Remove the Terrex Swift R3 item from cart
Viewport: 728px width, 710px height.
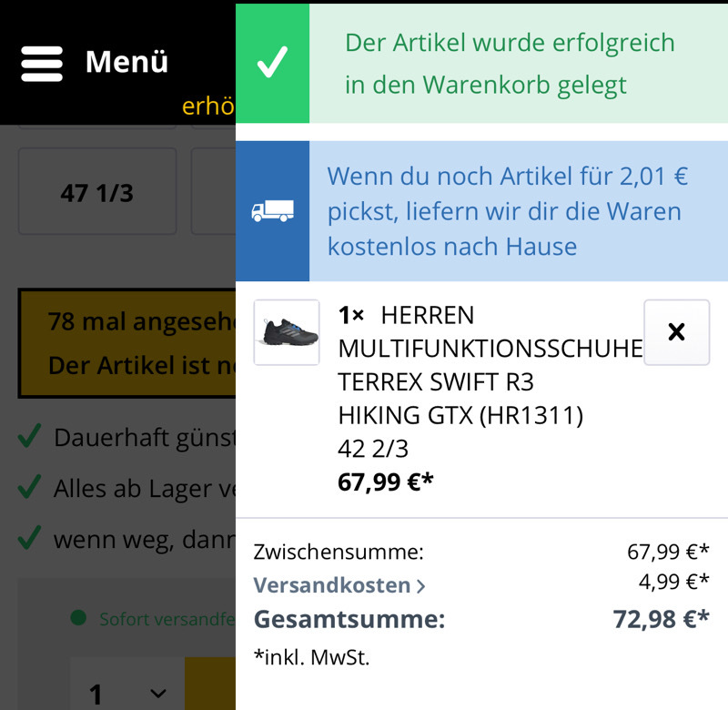676,332
